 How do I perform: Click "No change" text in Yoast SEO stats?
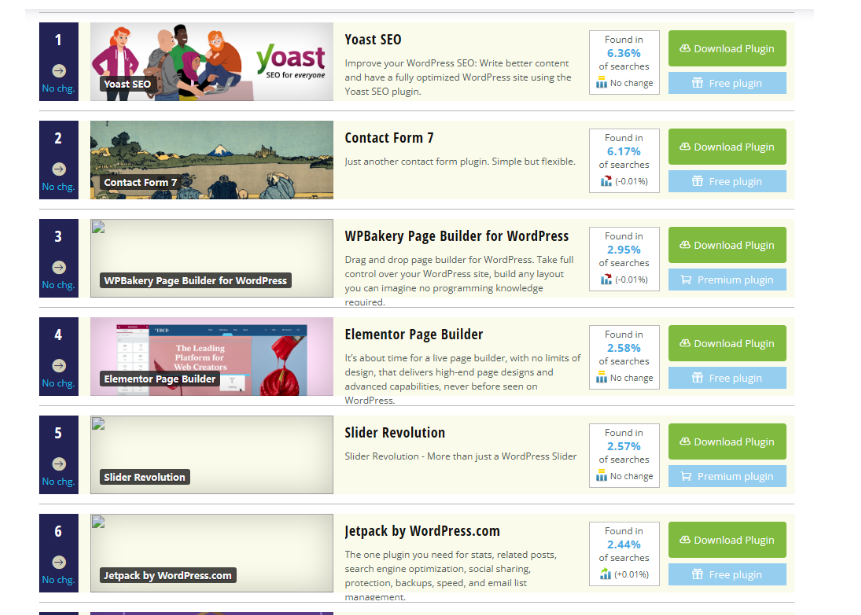click(x=631, y=83)
